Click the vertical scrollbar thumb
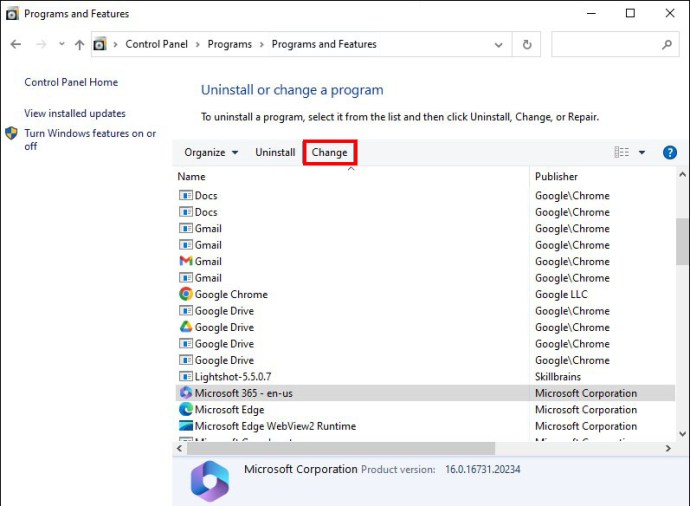This screenshot has width=690, height=506. (x=683, y=241)
